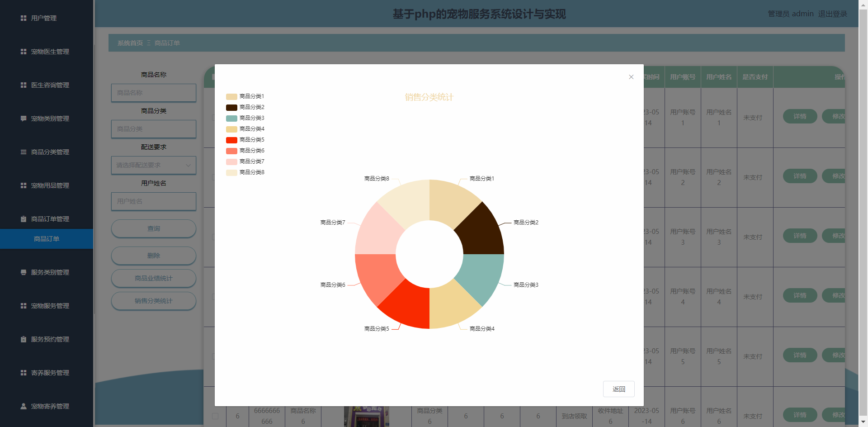Click the 服务类别管理 sidebar icon
The image size is (868, 427).
pyautogui.click(x=24, y=272)
